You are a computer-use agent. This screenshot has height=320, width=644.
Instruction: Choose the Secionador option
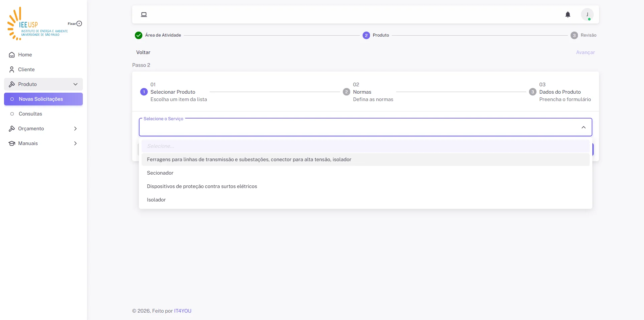(x=366, y=173)
